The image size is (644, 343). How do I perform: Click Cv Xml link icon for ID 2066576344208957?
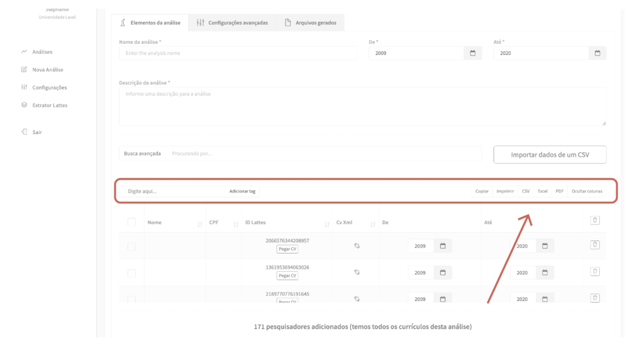356,246
